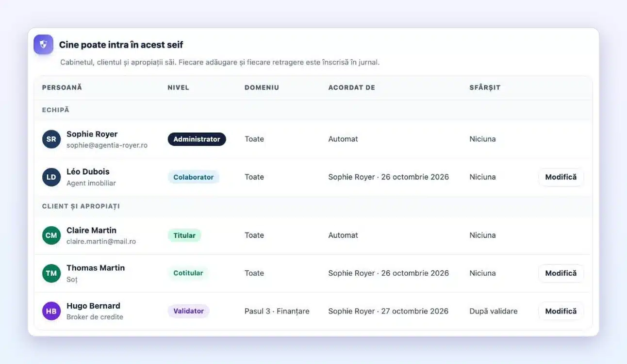
Task: Click the CLIENT ȘI APROPIAȚI group heading
Action: 81,206
